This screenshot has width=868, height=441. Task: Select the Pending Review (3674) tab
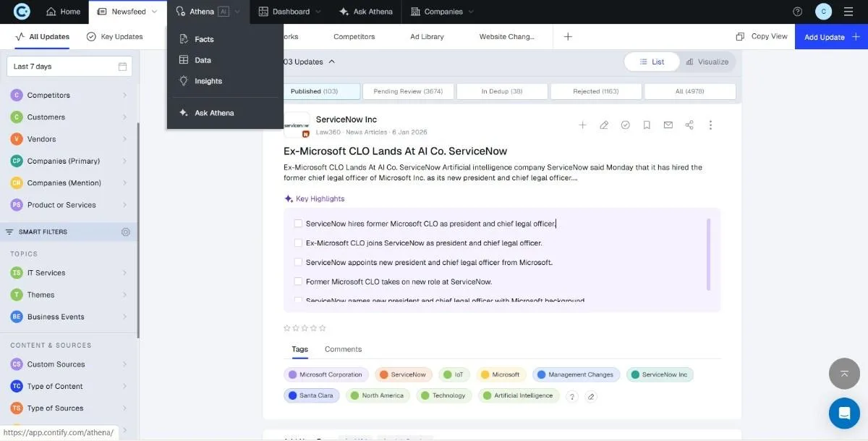[x=408, y=91]
